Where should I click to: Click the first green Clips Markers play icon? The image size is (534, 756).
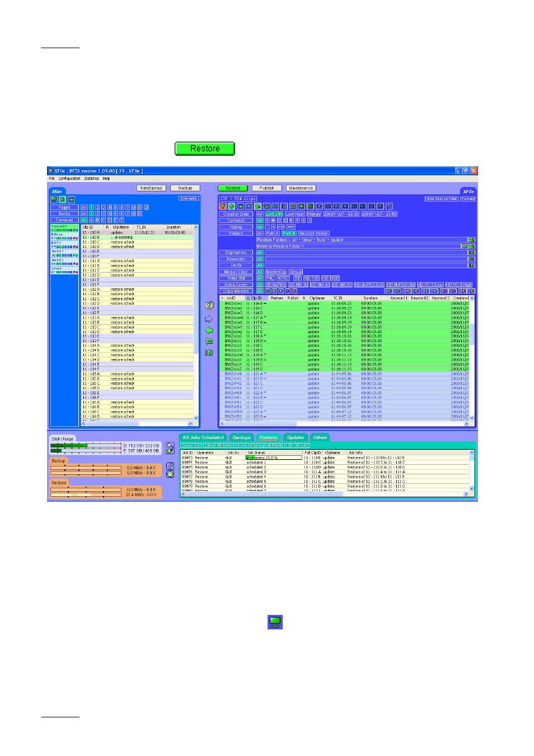[268, 291]
